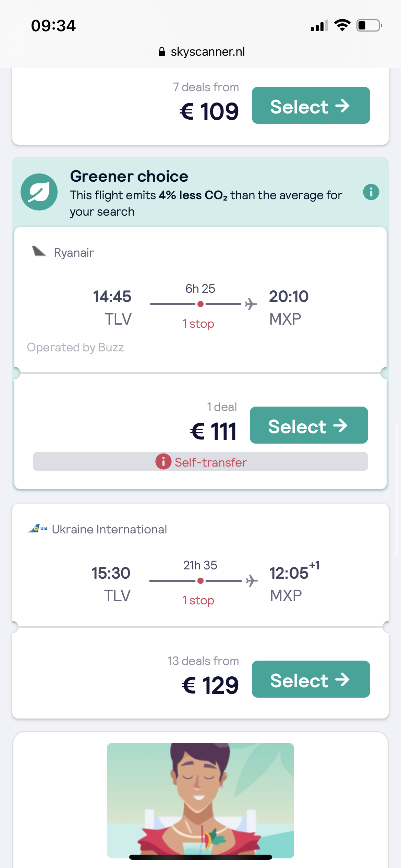Select the €109 flight deal
This screenshot has height=868, width=401.
[311, 106]
